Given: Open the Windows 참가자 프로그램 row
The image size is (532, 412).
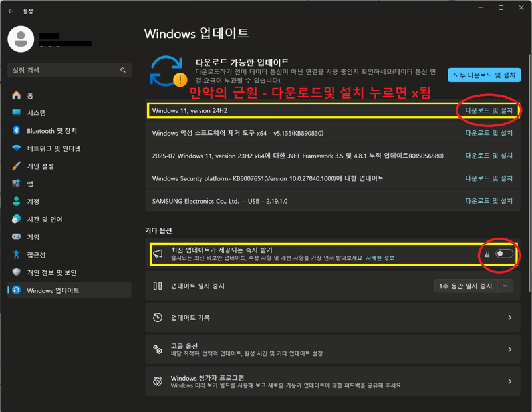Looking at the screenshot, I should [x=332, y=381].
